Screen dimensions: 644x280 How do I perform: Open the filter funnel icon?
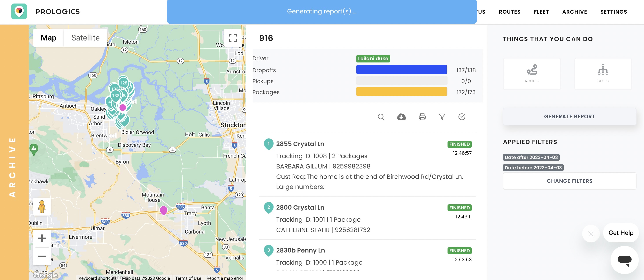(x=442, y=117)
